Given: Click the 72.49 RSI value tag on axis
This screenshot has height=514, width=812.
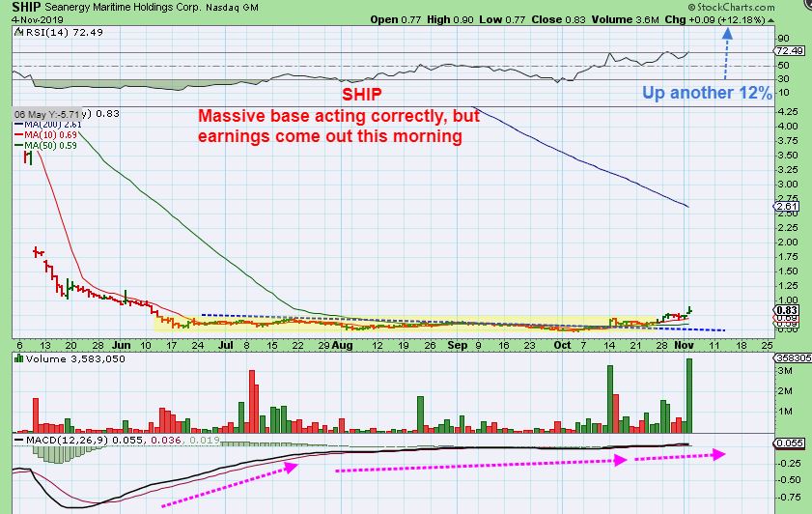Looking at the screenshot, I should point(789,51).
